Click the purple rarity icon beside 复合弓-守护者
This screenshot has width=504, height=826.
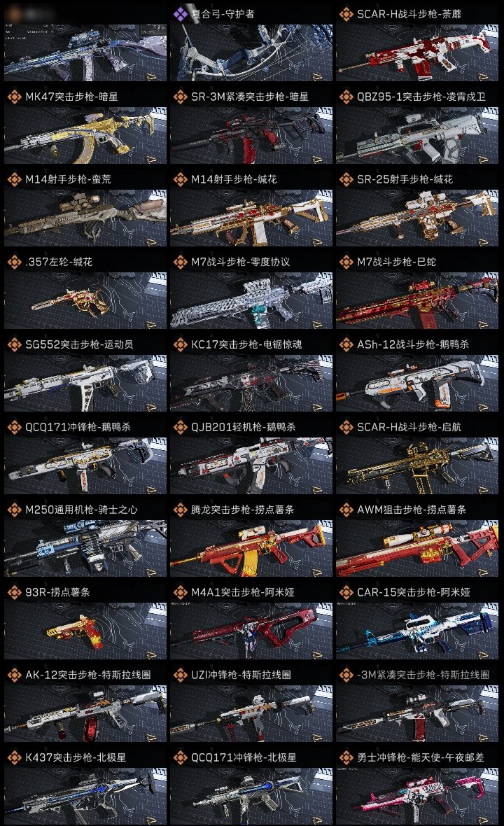[x=181, y=14]
